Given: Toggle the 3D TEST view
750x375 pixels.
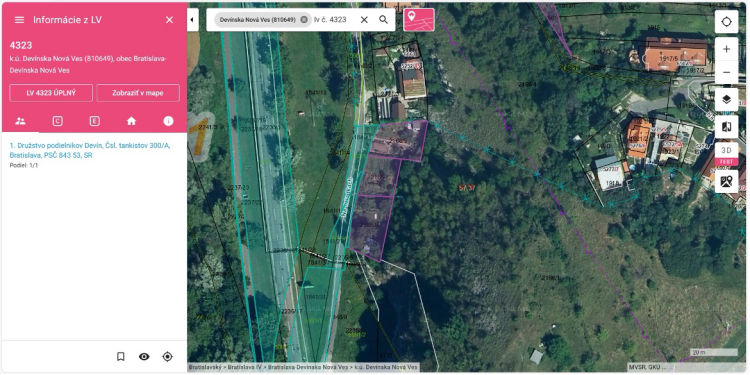Looking at the screenshot, I should (x=727, y=154).
